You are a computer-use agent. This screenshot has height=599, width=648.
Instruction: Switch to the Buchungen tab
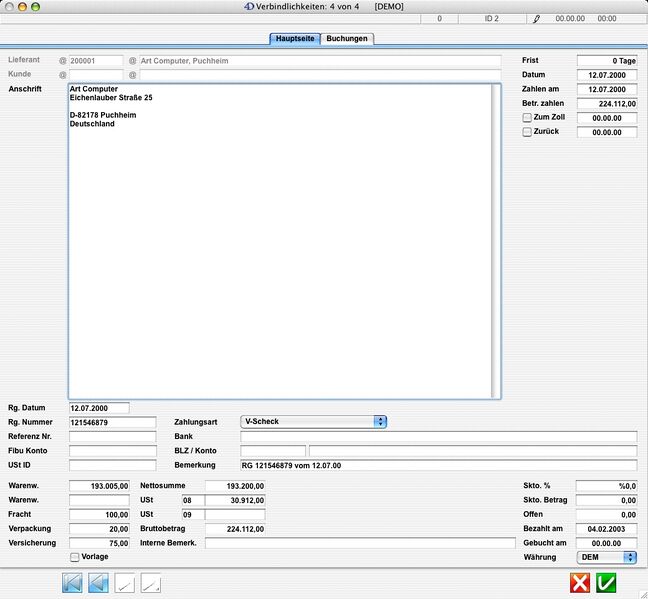pos(347,39)
